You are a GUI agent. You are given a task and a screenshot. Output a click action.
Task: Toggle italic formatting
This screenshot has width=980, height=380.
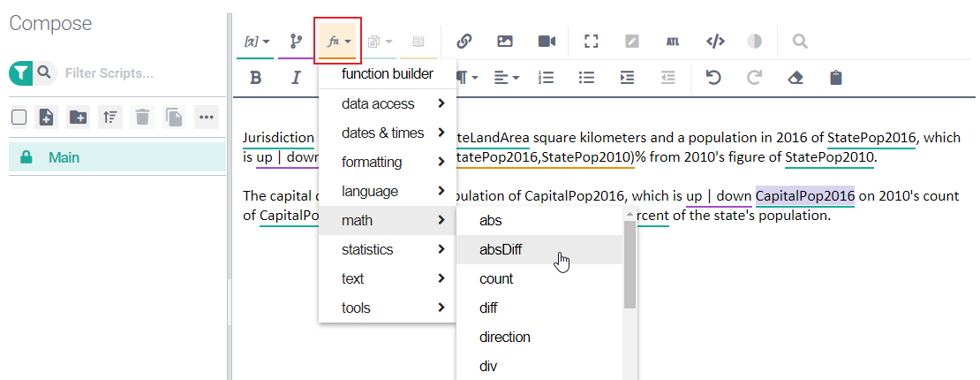297,78
